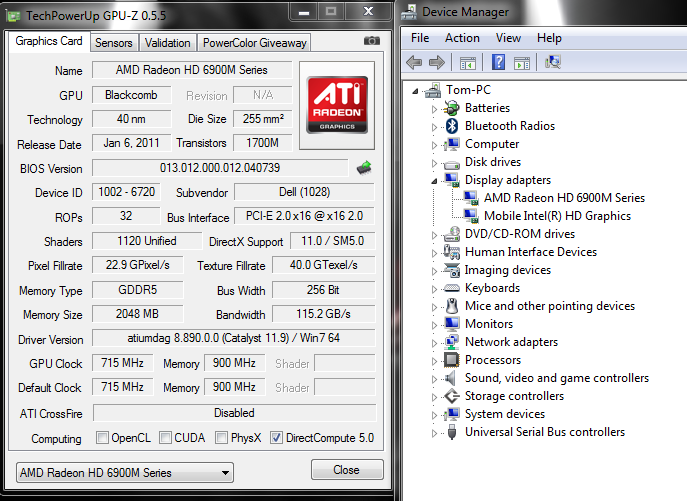The height and width of the screenshot is (501, 687).
Task: Expand the Batteries node arrow
Action: (x=434, y=109)
